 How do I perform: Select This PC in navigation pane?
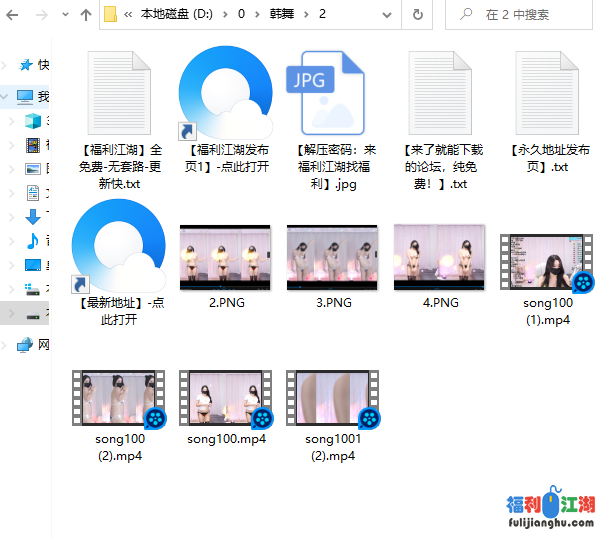[x=25, y=96]
